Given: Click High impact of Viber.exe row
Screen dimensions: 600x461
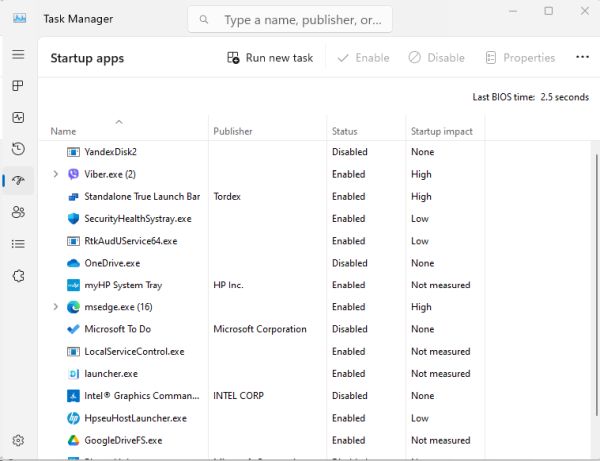Looking at the screenshot, I should pyautogui.click(x=421, y=174).
